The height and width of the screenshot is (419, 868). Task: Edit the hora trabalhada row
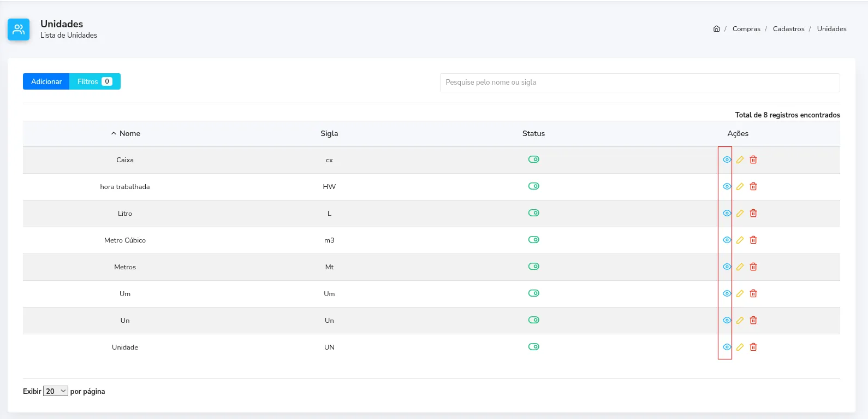pyautogui.click(x=740, y=186)
